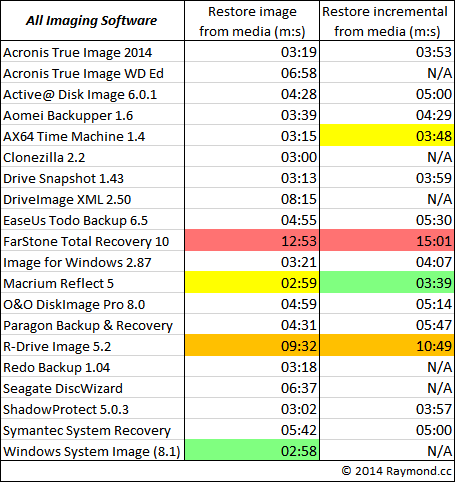Select 'Acronis True Image WD Ed' cell
This screenshot has width=455, height=482.
pos(93,73)
